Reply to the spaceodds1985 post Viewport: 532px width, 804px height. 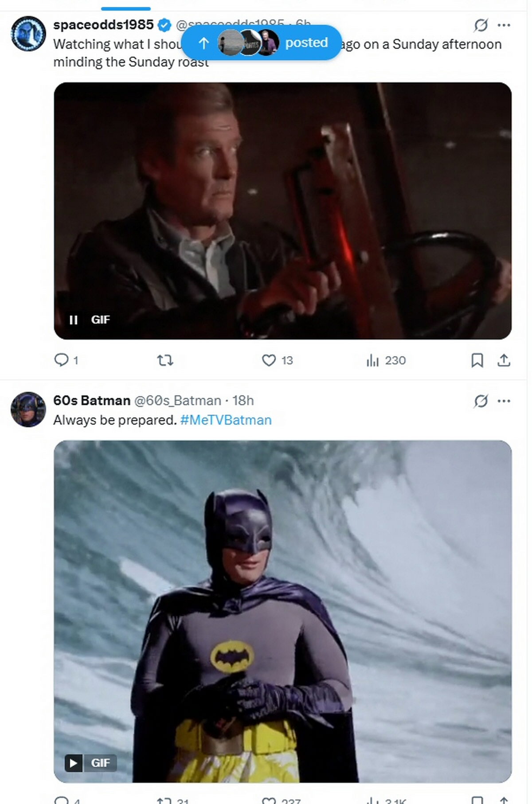point(61,360)
